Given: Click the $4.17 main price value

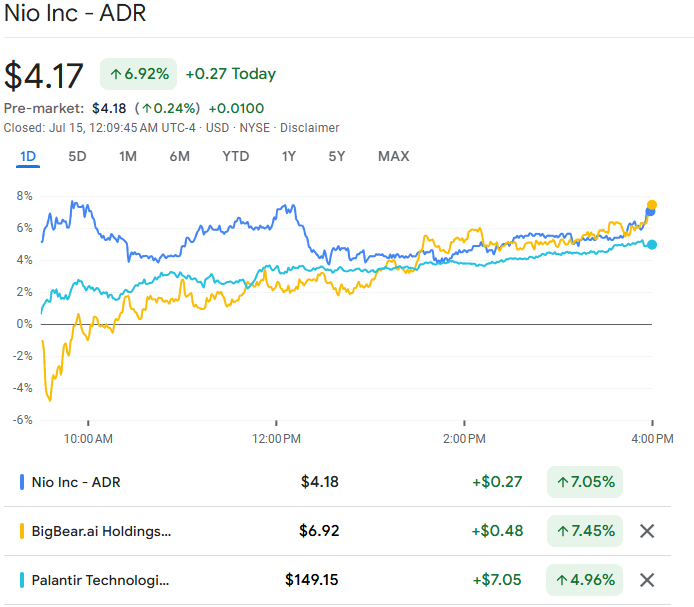Looking at the screenshot, I should (x=43, y=76).
